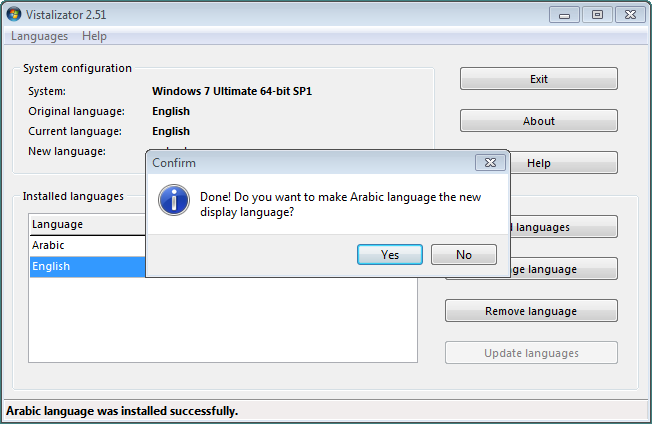652x424 pixels.
Task: Open the Languages menu
Action: point(40,36)
